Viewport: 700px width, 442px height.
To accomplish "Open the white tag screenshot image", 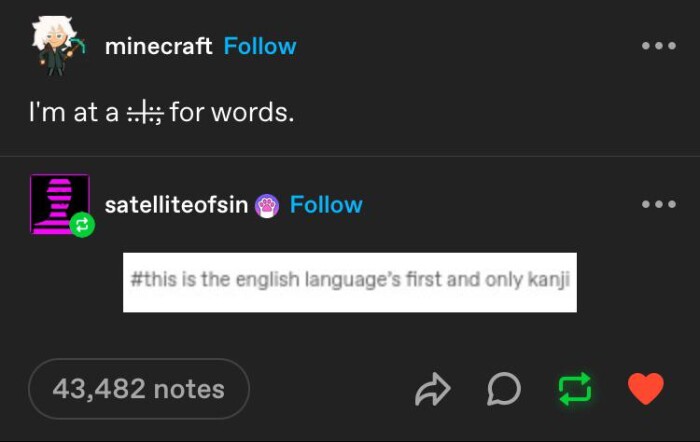I will (x=349, y=282).
